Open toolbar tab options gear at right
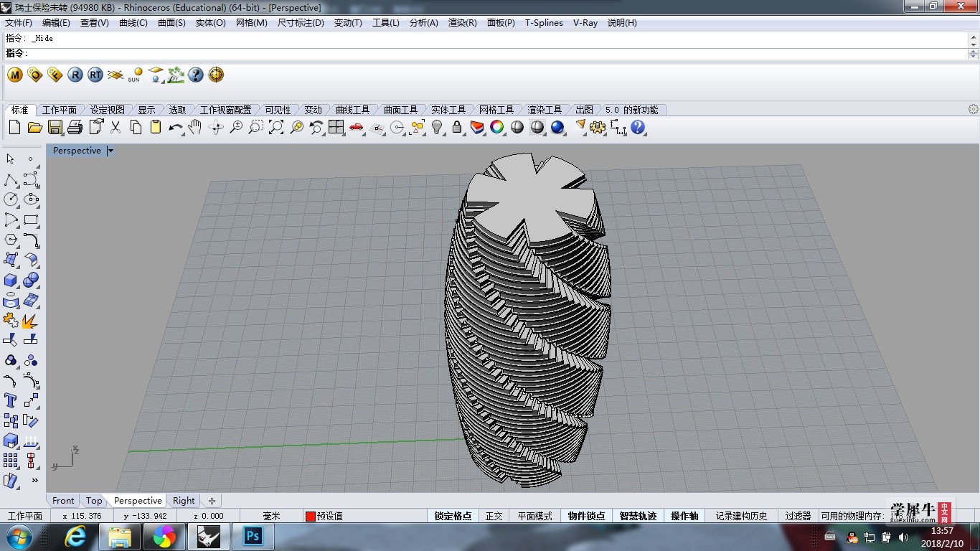Viewport: 980px width, 551px height. coord(973,110)
